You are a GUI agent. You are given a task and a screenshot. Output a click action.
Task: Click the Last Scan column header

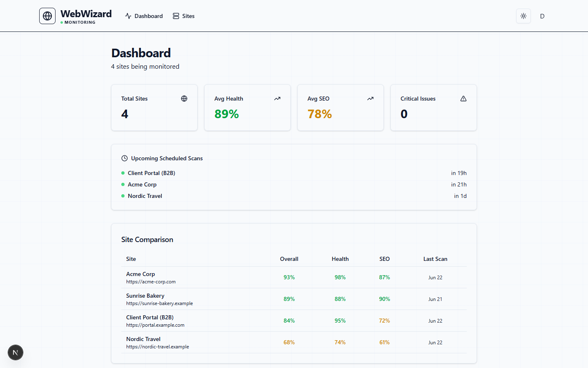435,259
